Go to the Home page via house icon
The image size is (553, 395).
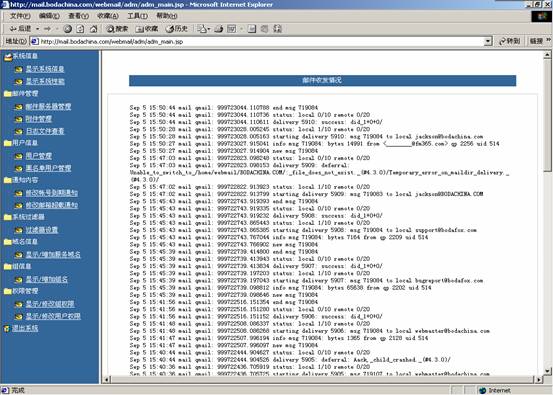click(x=93, y=29)
